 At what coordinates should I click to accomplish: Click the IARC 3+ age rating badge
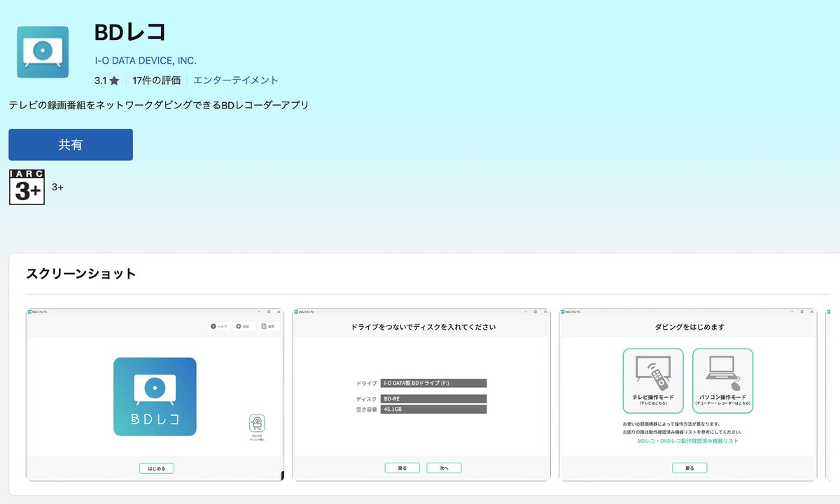point(27,187)
